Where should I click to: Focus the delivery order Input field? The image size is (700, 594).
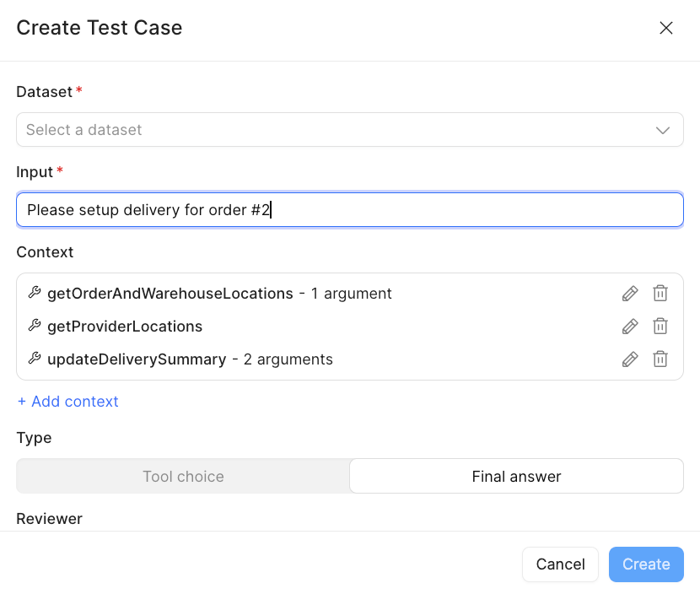click(x=350, y=209)
